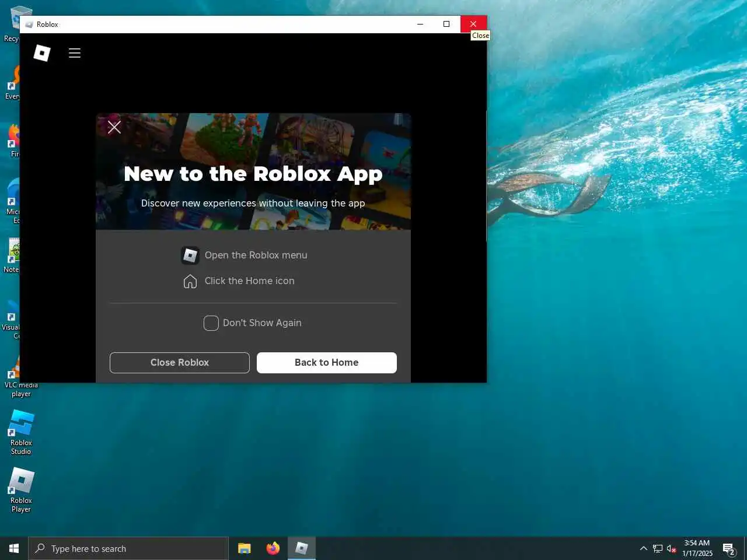Click the Roblox logo in the app header
This screenshot has width=747, height=560.
(42, 53)
